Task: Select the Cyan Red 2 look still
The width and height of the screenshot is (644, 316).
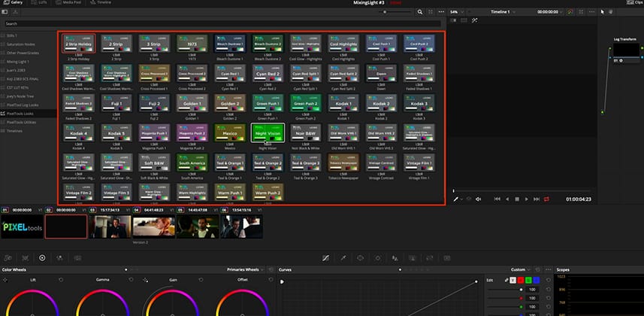Action: [268, 73]
